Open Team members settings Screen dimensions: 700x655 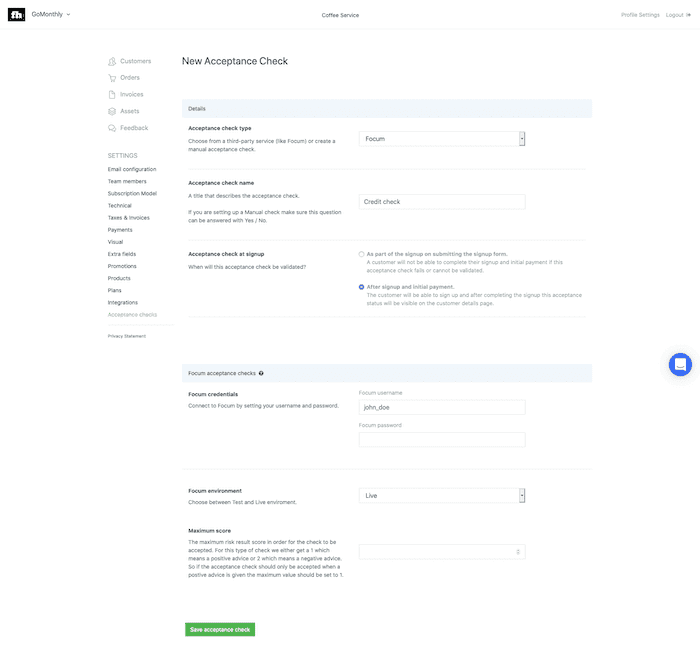[x=127, y=181]
